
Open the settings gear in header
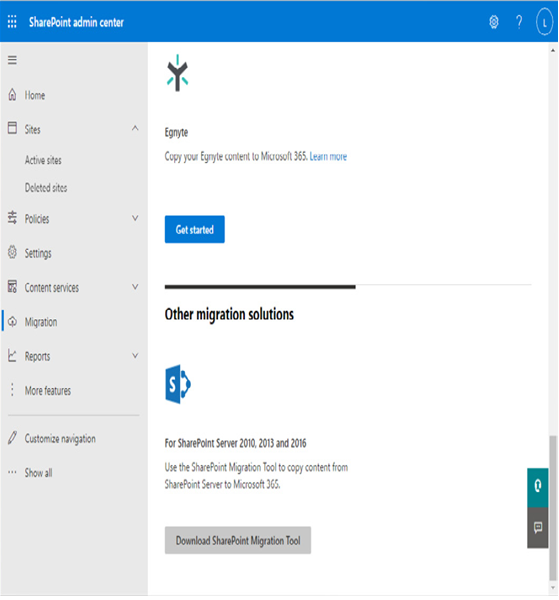click(x=494, y=22)
